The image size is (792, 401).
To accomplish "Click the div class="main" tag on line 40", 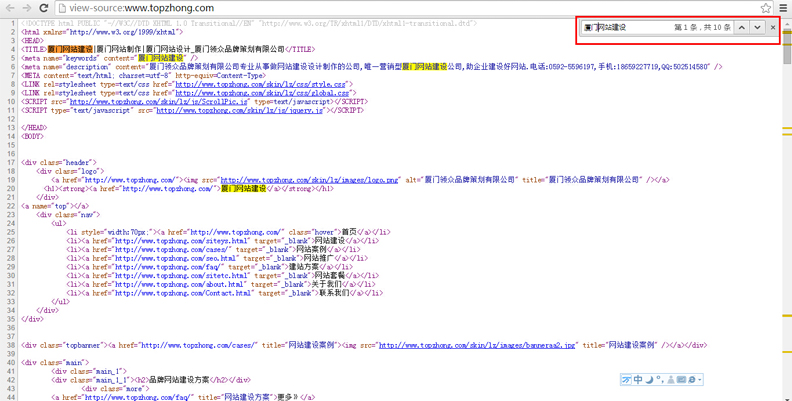I will (55, 363).
